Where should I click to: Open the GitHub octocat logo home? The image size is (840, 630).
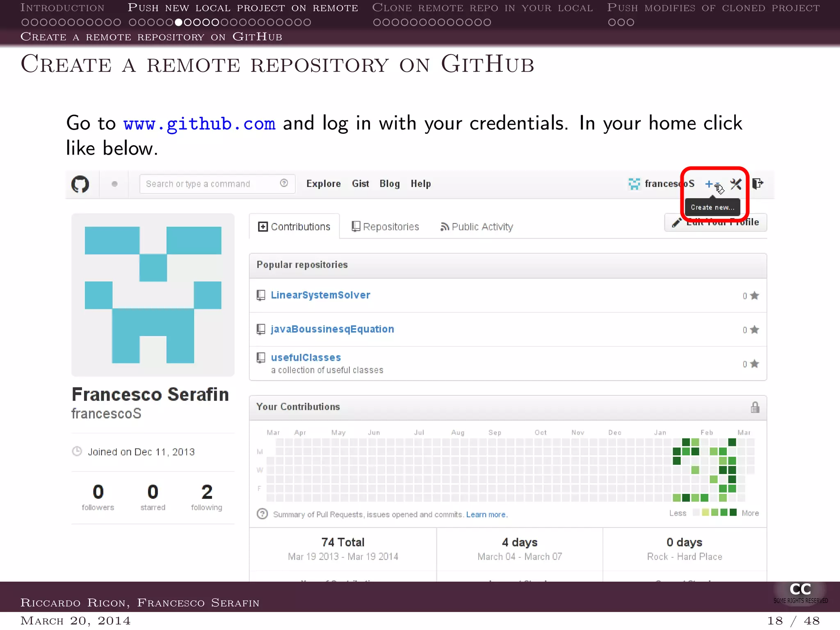pyautogui.click(x=80, y=184)
